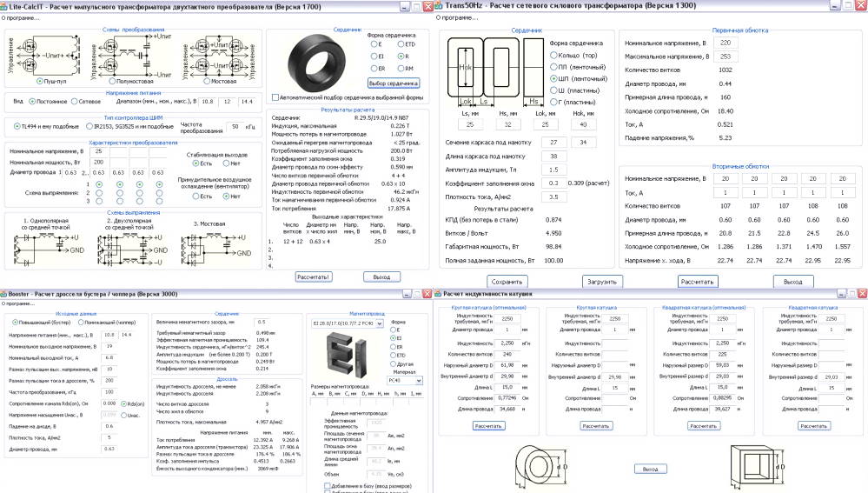This screenshot has width=868, height=493.
Task: Open the EI 28.0/17.0 core size dropdown
Action: tap(346, 323)
